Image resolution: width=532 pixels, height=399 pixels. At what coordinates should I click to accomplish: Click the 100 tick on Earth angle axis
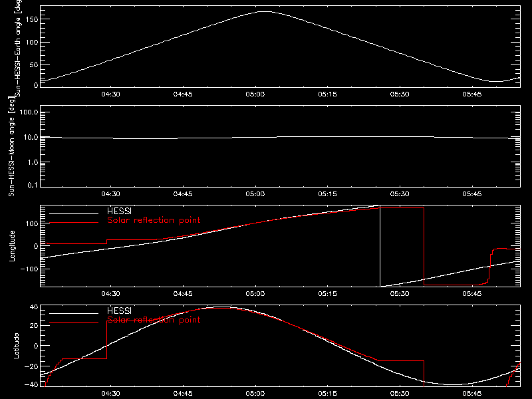32,43
